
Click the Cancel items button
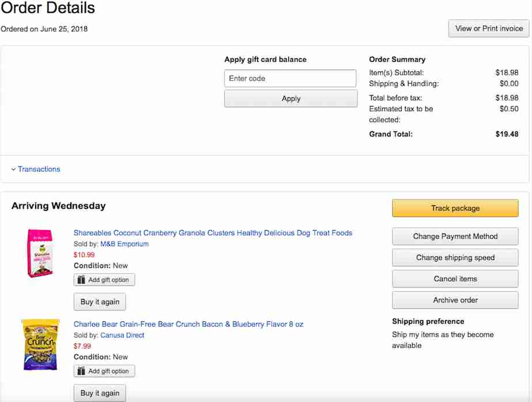(x=455, y=279)
